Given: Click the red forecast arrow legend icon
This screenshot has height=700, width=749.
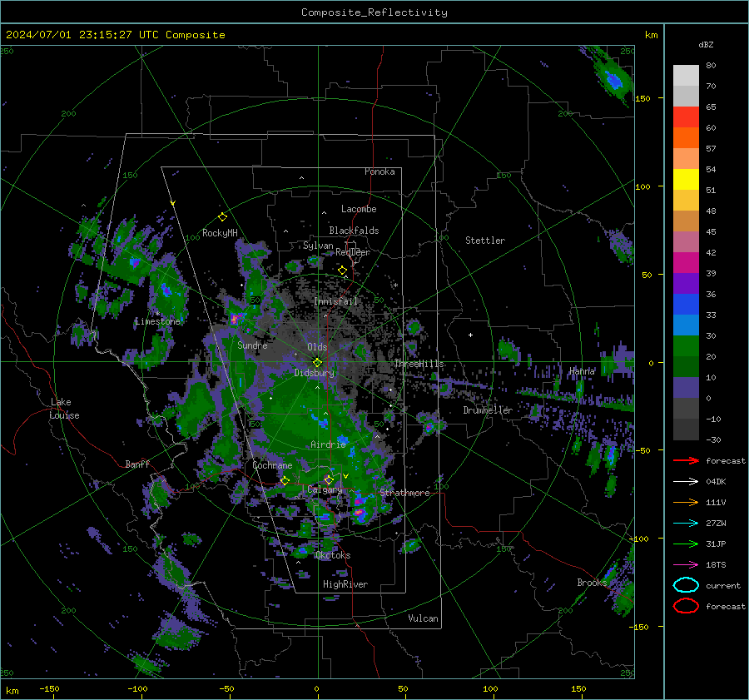Looking at the screenshot, I should 686,460.
